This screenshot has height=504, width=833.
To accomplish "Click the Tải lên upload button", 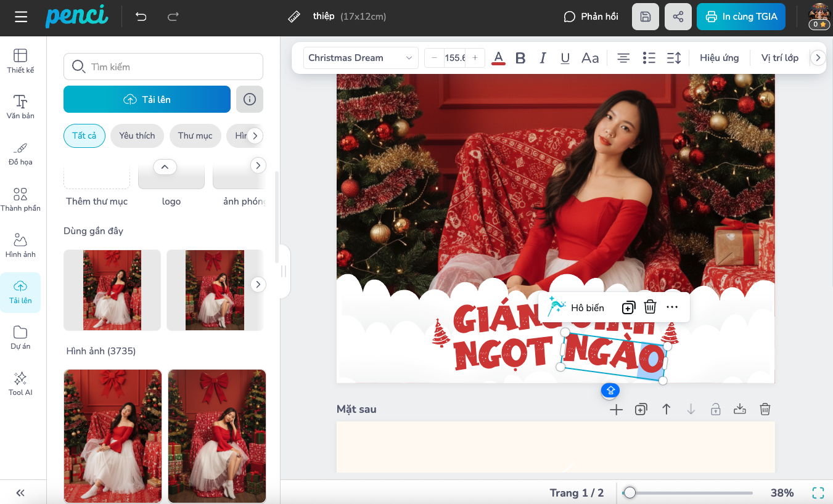I will [x=147, y=99].
